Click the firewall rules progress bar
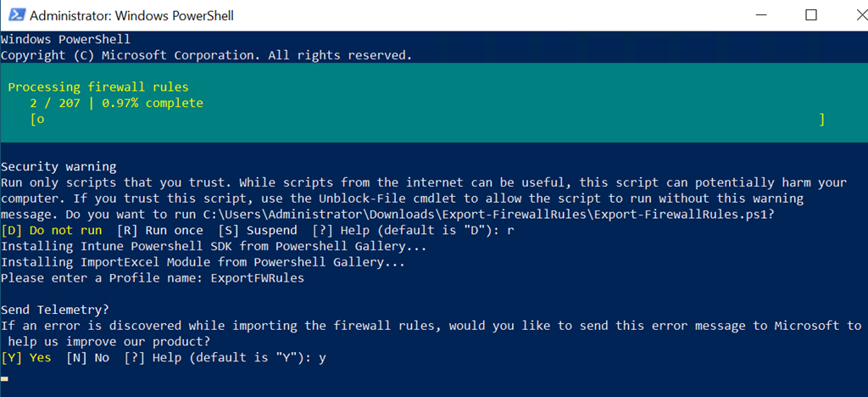 pyautogui.click(x=427, y=120)
